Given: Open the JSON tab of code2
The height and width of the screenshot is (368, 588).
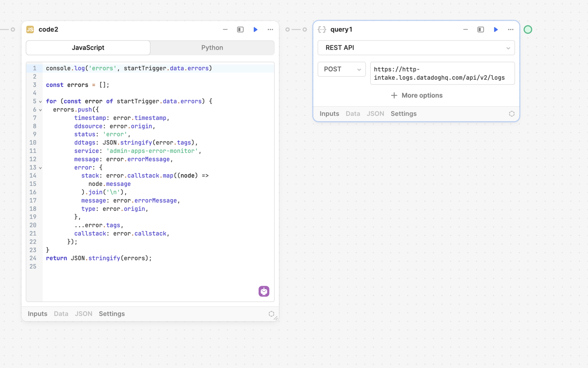Looking at the screenshot, I should coord(84,314).
